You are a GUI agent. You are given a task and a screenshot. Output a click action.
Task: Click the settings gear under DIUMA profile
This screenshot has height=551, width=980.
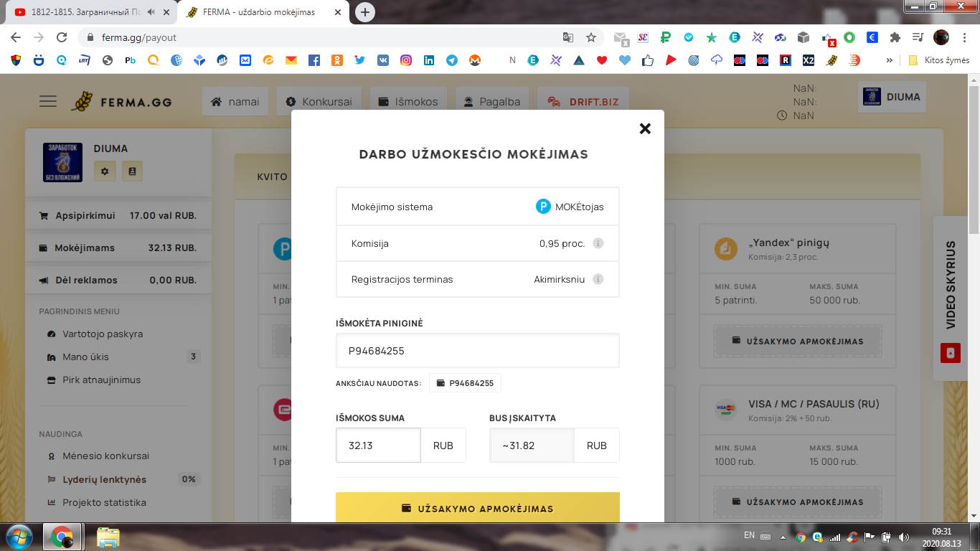point(105,171)
